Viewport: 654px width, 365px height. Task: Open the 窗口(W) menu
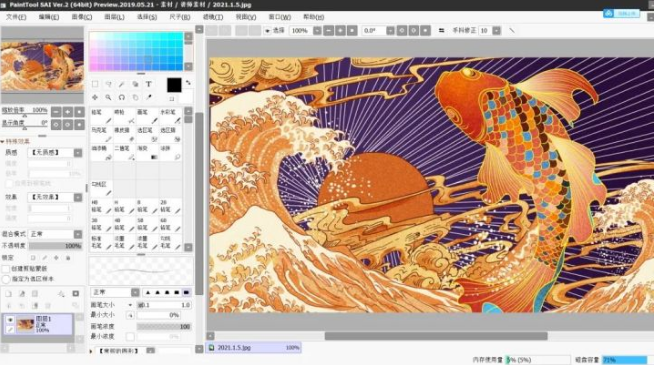point(279,17)
